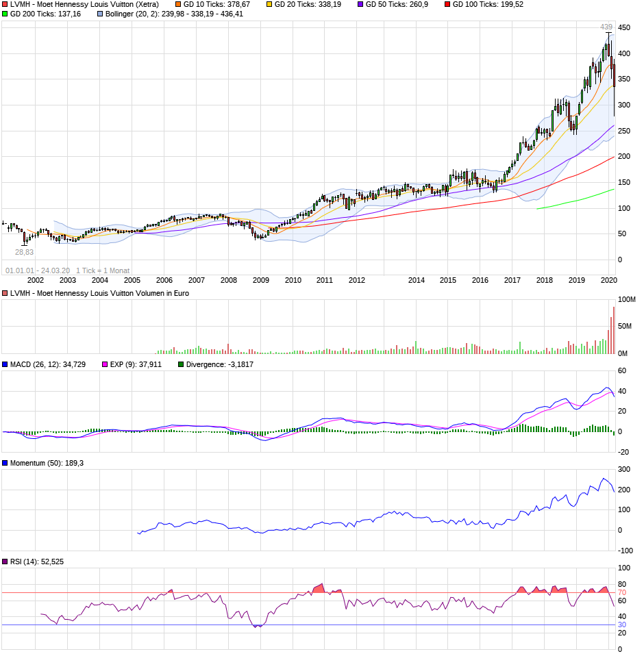The height and width of the screenshot is (656, 644).
Task: Click the red LVMH legend color square
Action: tap(5, 5)
